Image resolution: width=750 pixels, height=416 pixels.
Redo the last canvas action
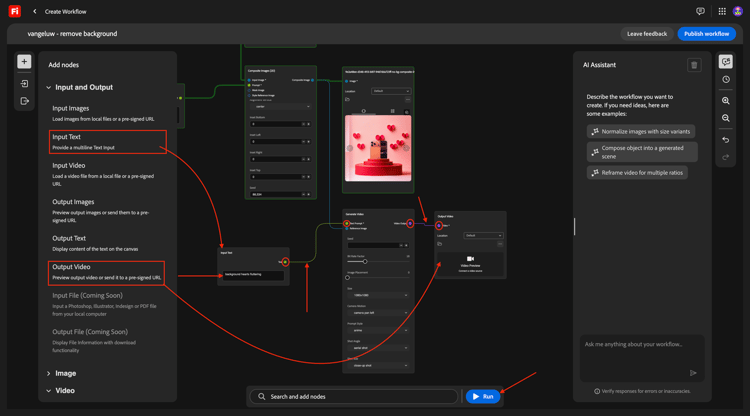pos(726,157)
